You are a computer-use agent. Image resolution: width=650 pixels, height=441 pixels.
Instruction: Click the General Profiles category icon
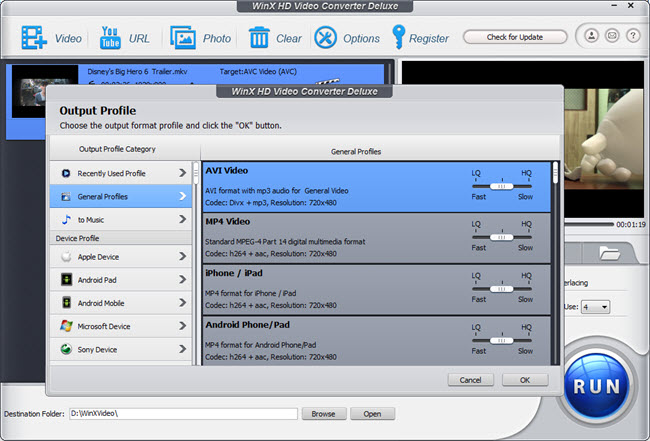click(65, 196)
